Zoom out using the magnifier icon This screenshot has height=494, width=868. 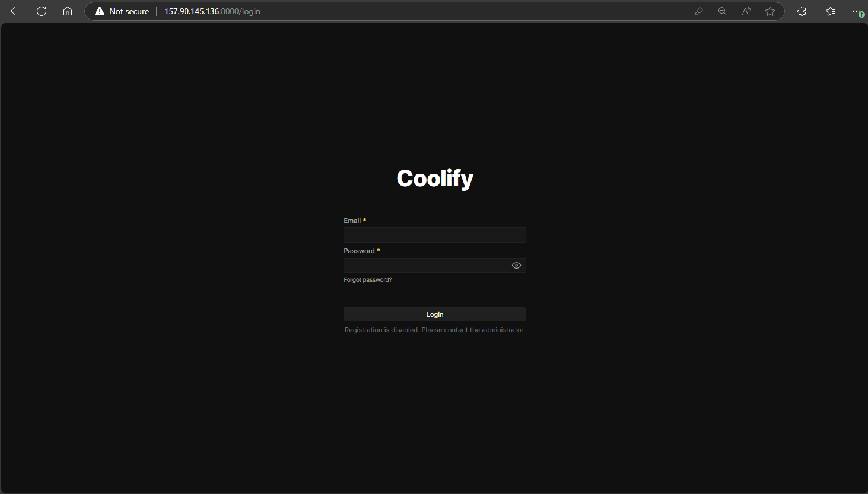[722, 11]
